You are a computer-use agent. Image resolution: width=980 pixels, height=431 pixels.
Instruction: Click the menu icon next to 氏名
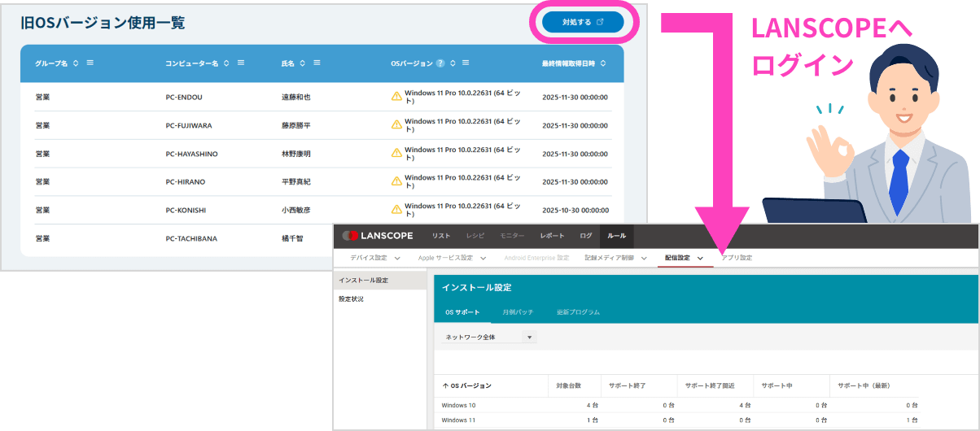click(x=316, y=63)
